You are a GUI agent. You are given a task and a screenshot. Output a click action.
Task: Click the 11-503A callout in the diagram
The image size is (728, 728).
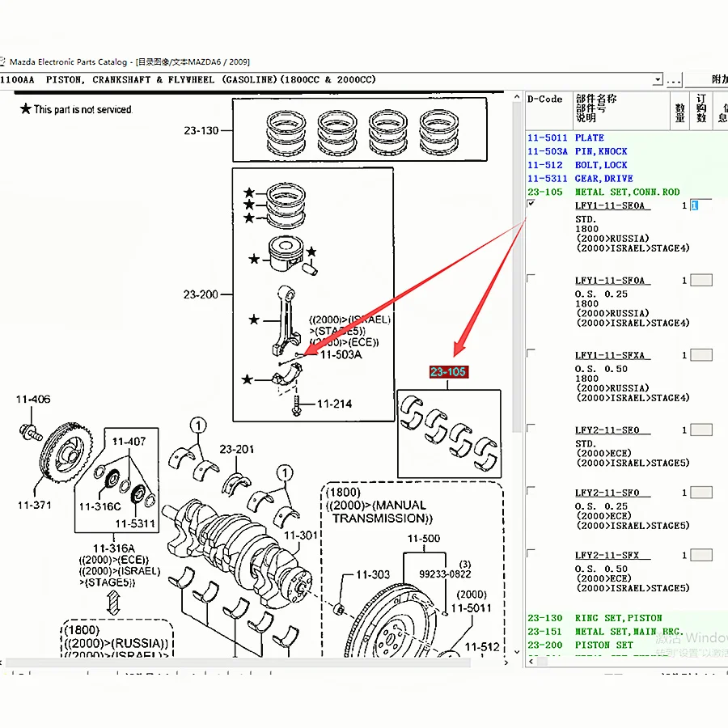(341, 355)
